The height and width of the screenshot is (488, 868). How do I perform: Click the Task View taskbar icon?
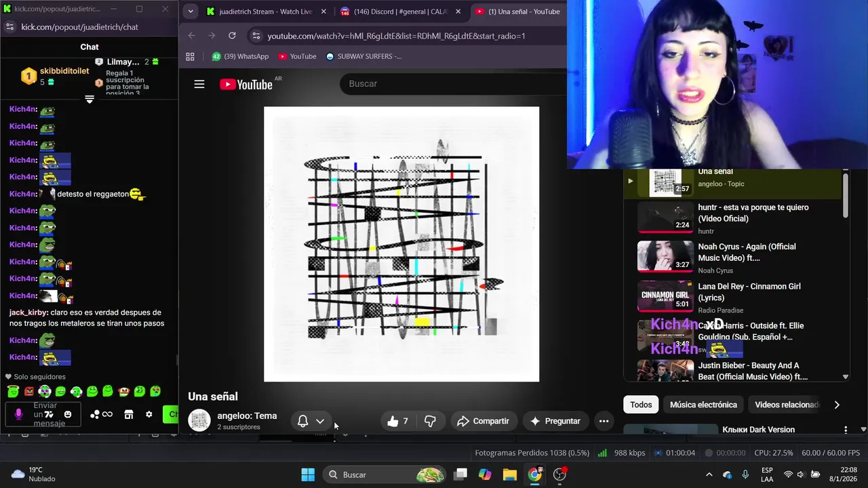click(x=460, y=474)
